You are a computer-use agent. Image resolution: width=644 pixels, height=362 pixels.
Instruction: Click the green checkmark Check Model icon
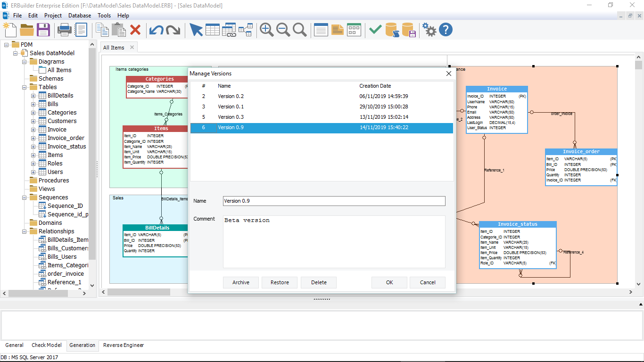(x=375, y=30)
